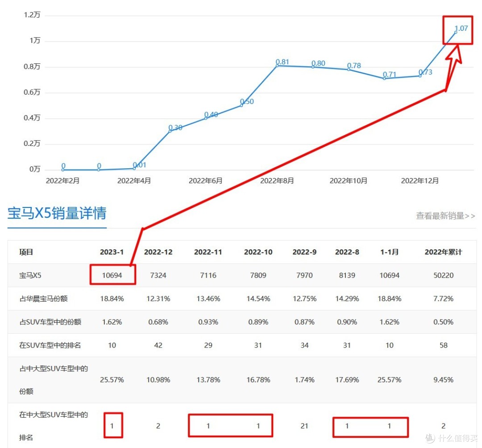Viewport: 482px width, 448px height.
Task: Click the 9.45% share cell
Action: 443,380
